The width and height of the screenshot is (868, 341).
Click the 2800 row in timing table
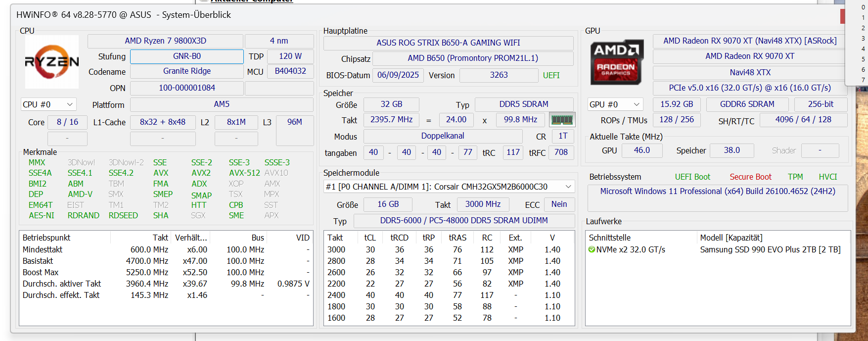pos(449,261)
